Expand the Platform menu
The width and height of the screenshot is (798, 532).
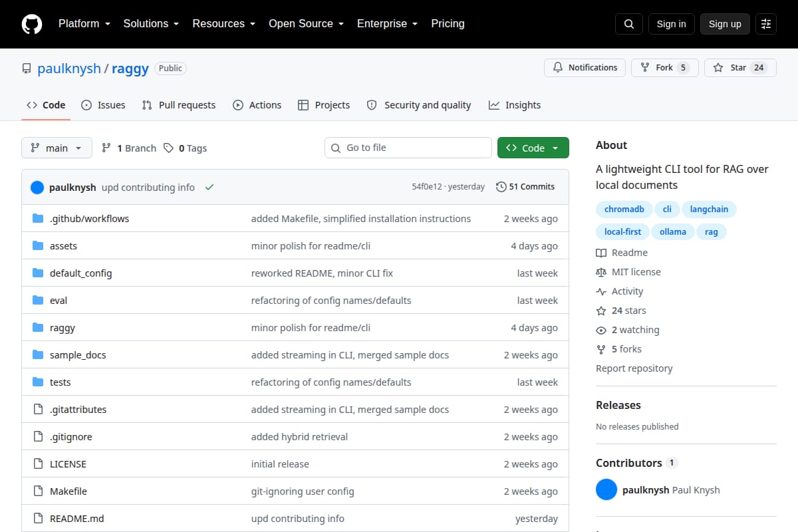[83, 24]
